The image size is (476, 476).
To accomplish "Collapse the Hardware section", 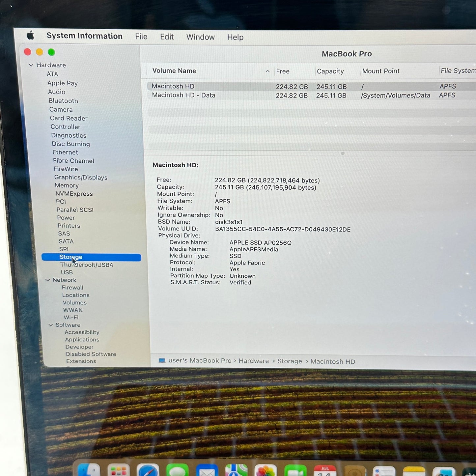I will (x=31, y=65).
